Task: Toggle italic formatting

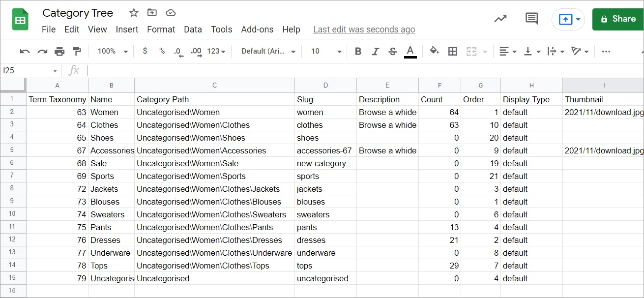Action: coord(375,51)
